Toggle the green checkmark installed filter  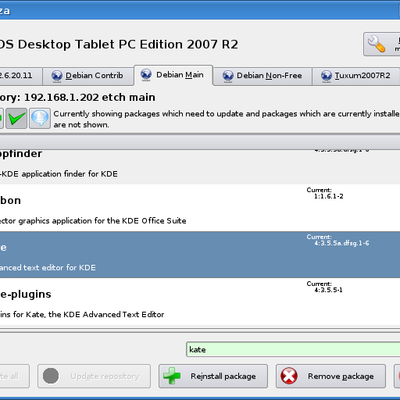pyautogui.click(x=16, y=118)
